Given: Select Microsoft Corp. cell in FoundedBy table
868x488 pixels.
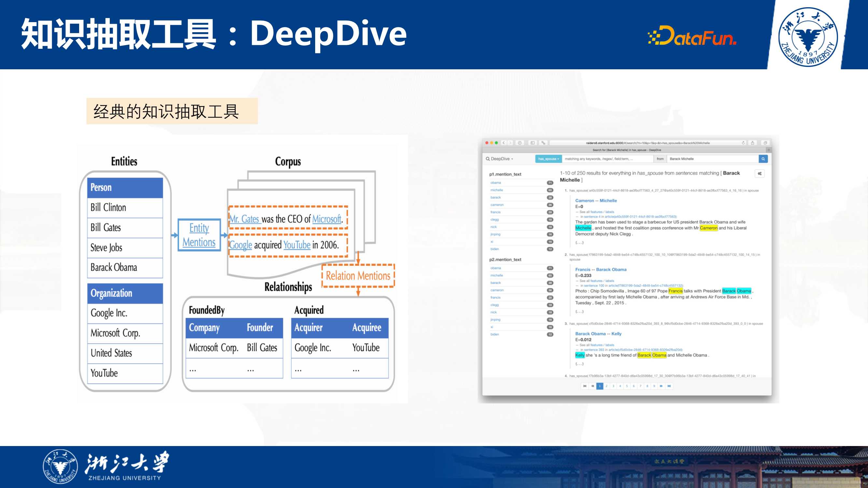Looking at the screenshot, I should 214,347.
